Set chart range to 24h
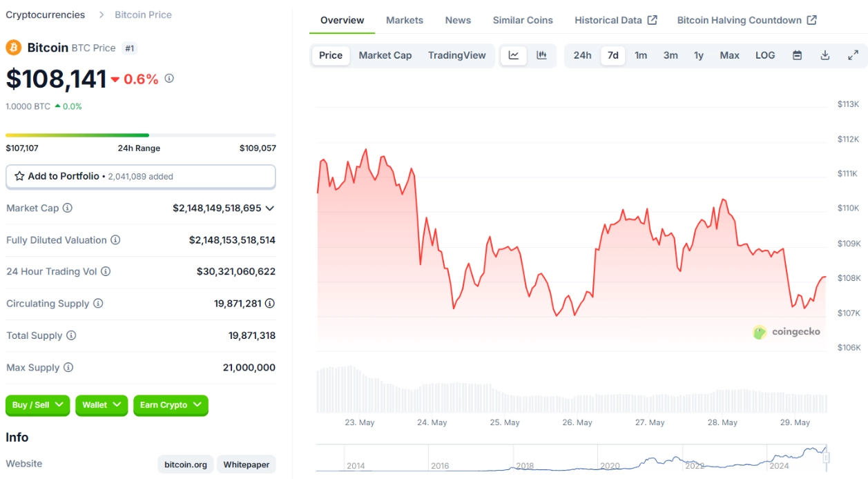868x479 pixels. click(x=583, y=55)
